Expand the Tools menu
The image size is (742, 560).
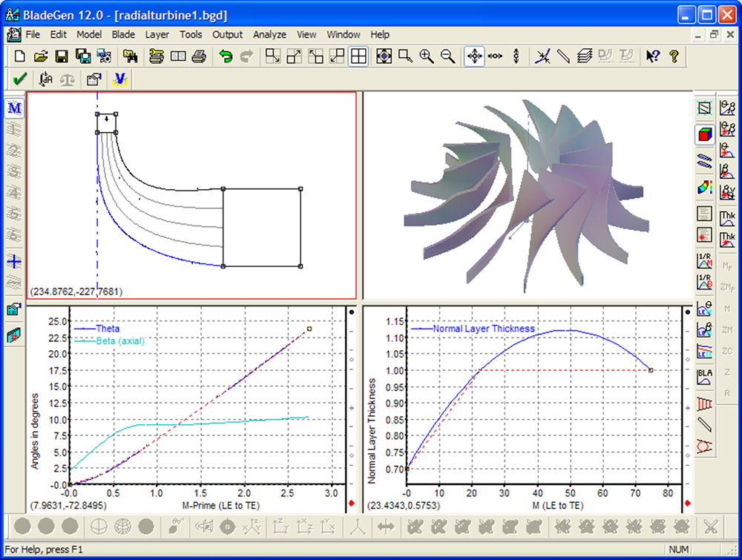click(191, 34)
